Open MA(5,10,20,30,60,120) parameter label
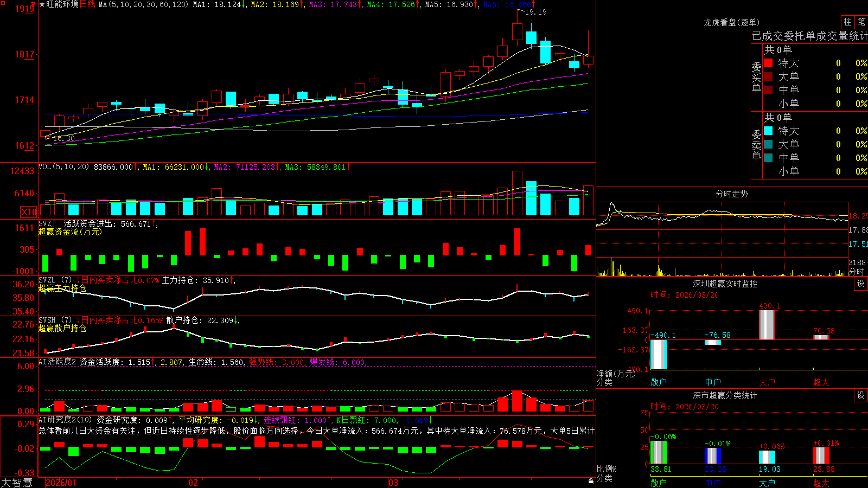The height and width of the screenshot is (488, 868). point(143,4)
